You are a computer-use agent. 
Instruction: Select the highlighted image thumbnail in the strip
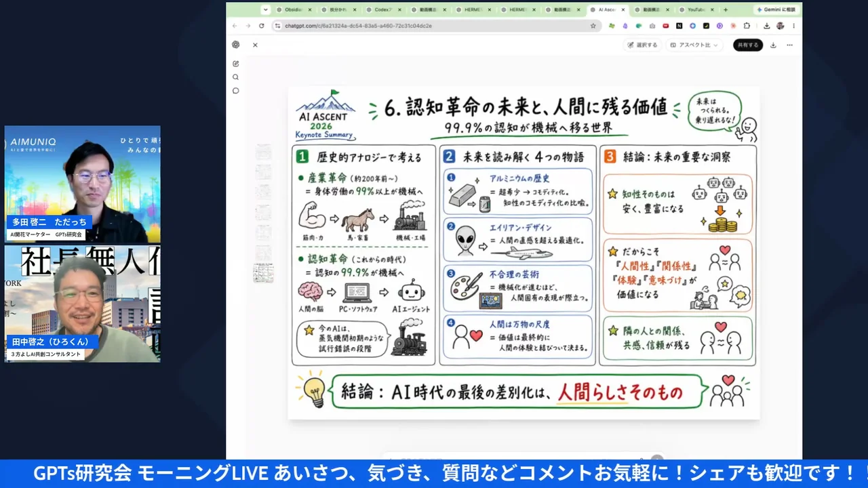click(x=264, y=272)
